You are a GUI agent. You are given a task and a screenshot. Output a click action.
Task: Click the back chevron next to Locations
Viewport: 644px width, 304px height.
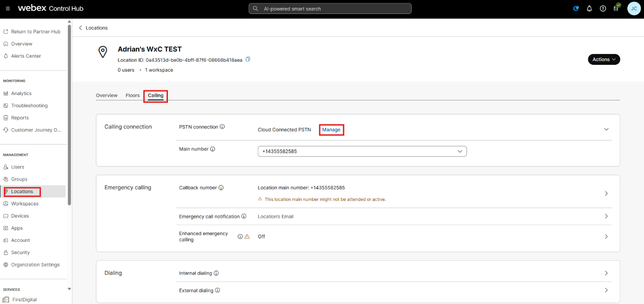[81, 28]
